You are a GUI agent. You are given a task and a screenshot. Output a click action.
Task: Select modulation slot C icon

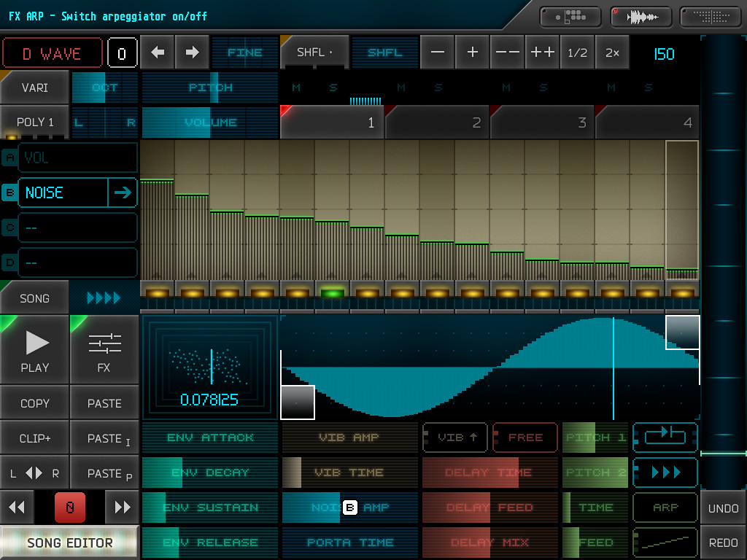(x=9, y=227)
